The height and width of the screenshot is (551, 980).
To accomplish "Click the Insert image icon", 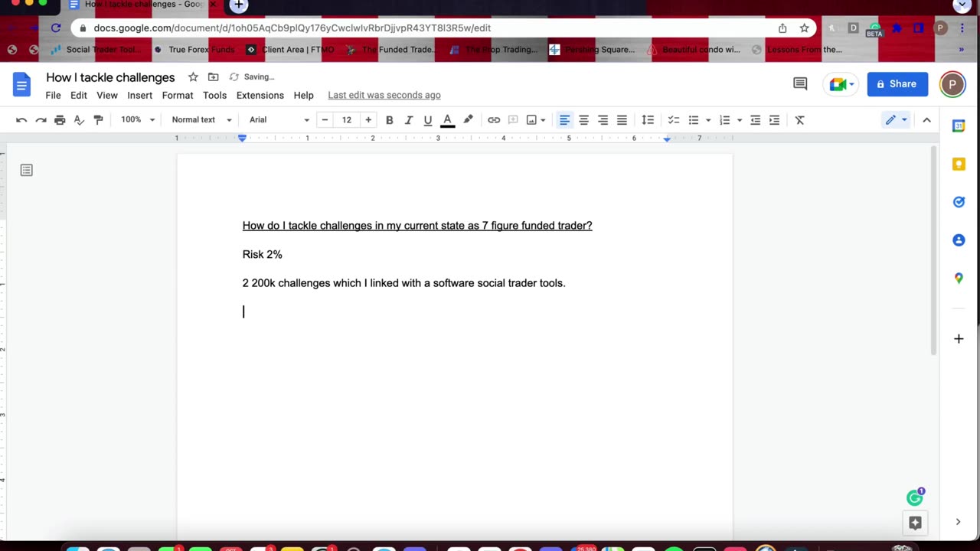I will point(531,120).
